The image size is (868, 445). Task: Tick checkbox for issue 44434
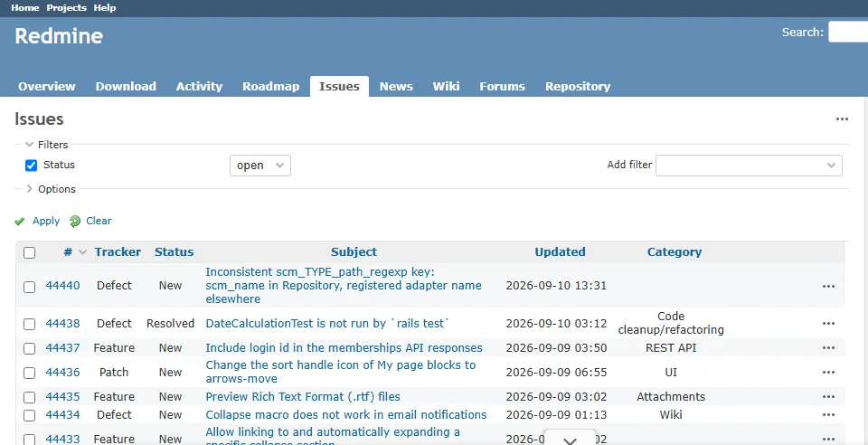[29, 415]
